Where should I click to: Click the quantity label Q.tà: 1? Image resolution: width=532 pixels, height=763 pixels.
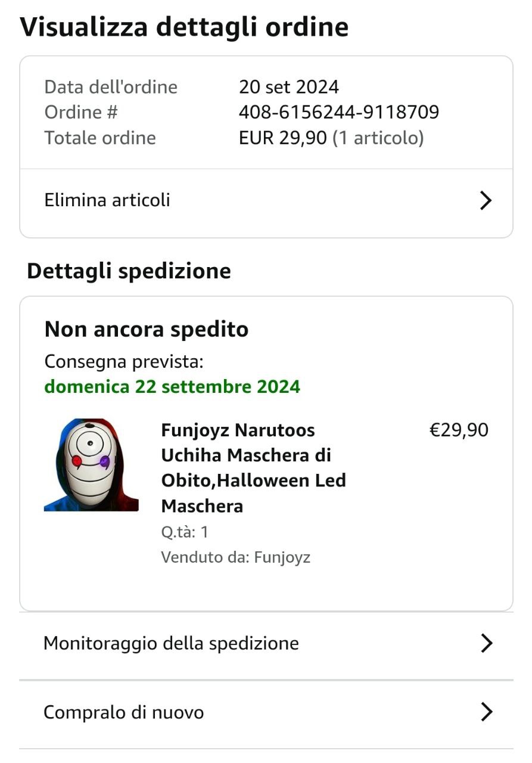tap(185, 532)
